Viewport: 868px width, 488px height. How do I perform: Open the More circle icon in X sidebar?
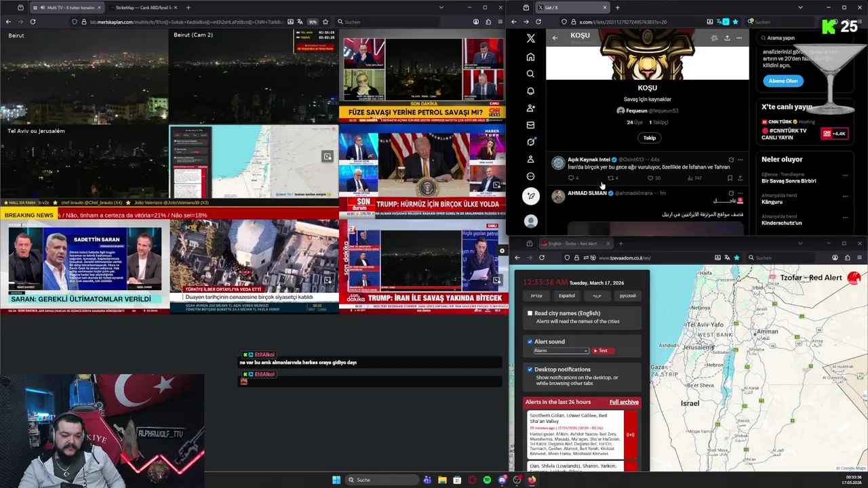pos(530,176)
